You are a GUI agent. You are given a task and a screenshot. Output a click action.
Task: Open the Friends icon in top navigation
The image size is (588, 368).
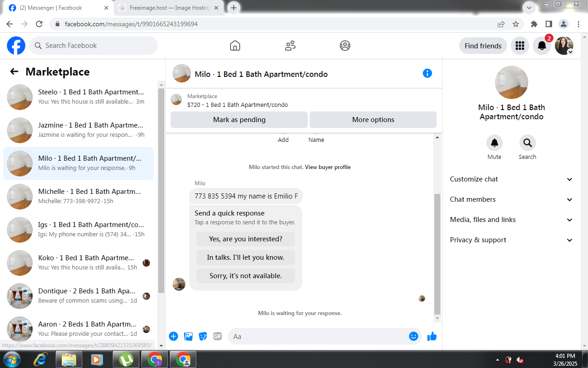[x=290, y=46]
